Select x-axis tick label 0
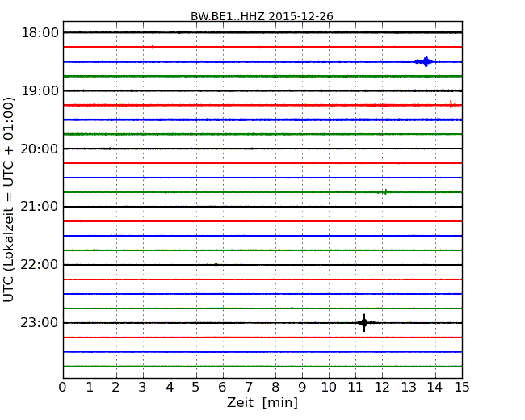 [63, 387]
